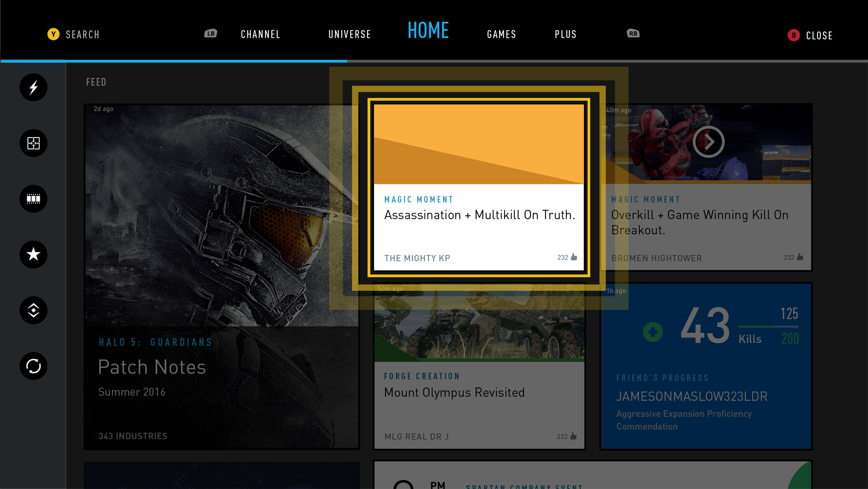Click the 2d ago timestamp
The height and width of the screenshot is (489, 868).
[x=103, y=109]
